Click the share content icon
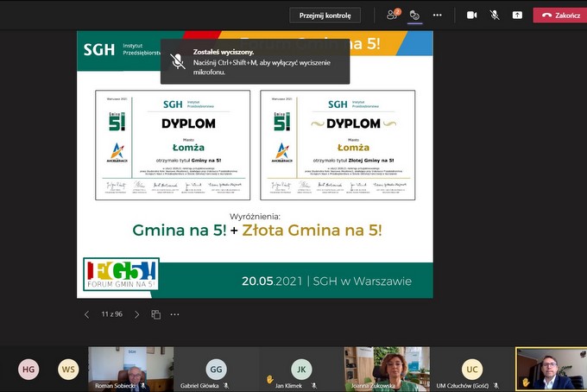 517,15
